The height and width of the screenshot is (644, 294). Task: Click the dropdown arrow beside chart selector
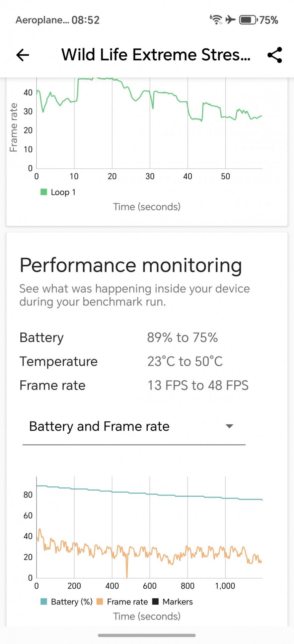229,426
